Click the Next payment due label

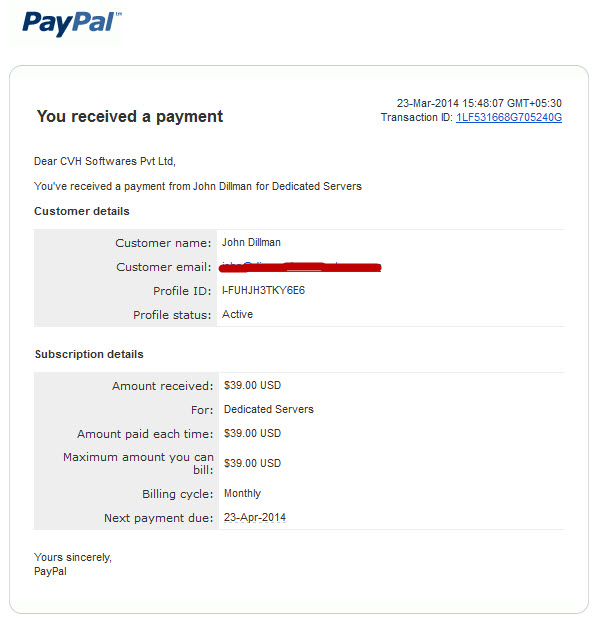159,518
